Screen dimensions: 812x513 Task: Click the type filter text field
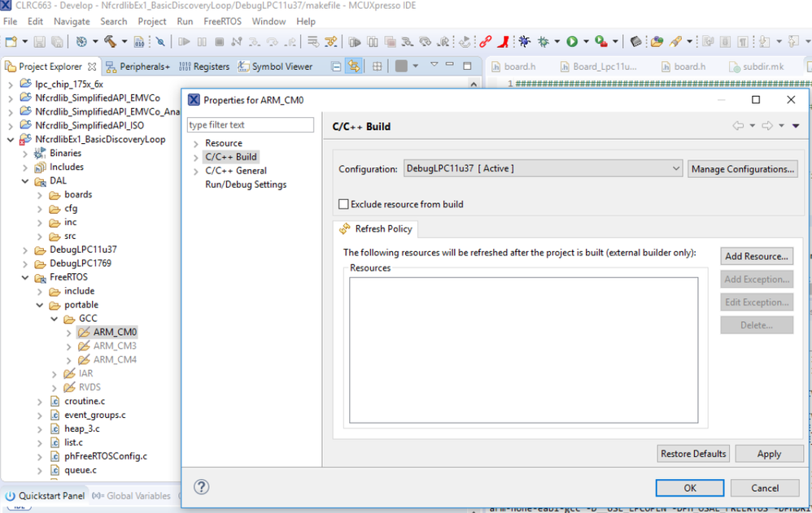tap(250, 124)
